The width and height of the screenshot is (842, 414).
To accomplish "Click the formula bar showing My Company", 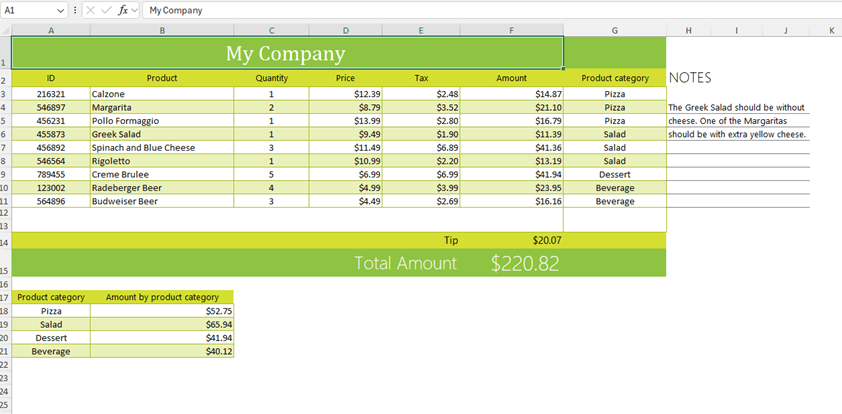I will click(491, 10).
